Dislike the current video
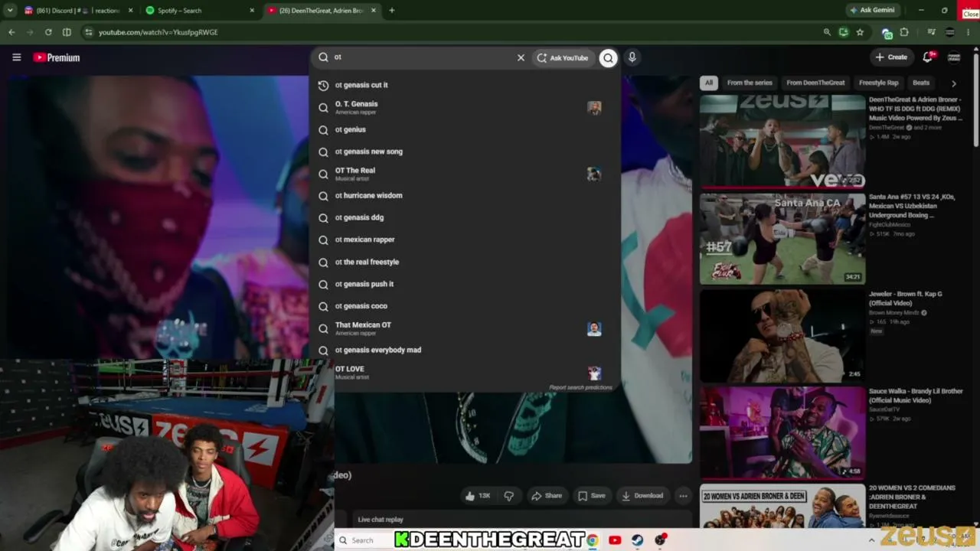 [x=508, y=496]
